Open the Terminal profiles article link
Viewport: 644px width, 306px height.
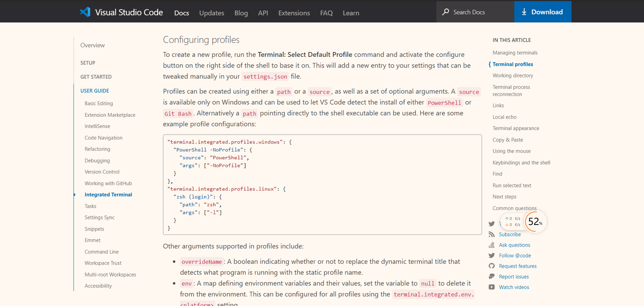tap(513, 64)
